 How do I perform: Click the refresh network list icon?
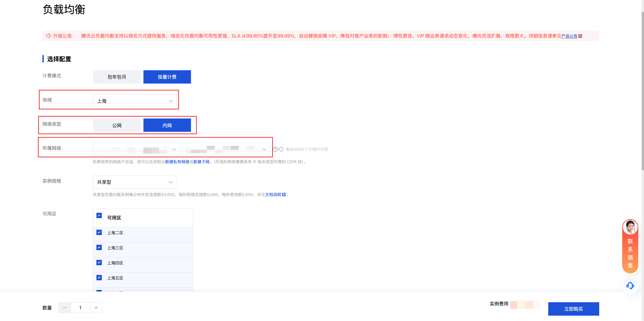point(281,149)
